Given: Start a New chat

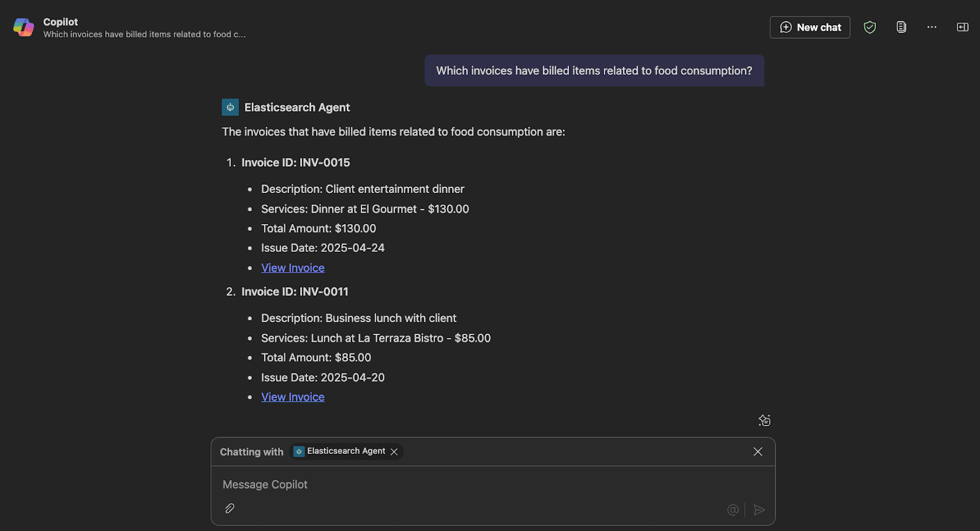Looking at the screenshot, I should (810, 27).
